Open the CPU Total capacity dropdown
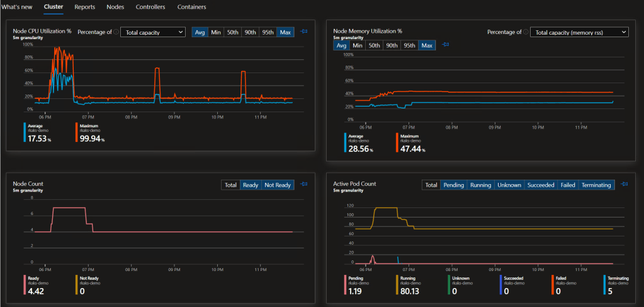This screenshot has width=644, height=307. (x=152, y=32)
